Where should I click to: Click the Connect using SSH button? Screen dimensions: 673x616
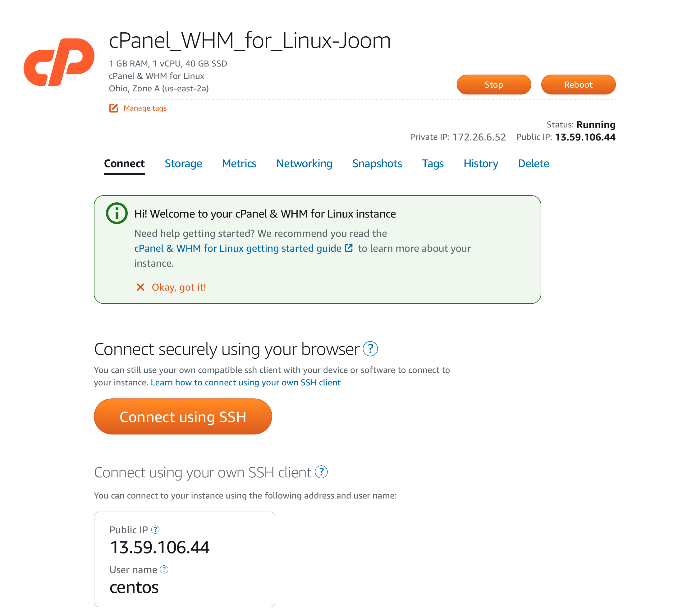[183, 416]
